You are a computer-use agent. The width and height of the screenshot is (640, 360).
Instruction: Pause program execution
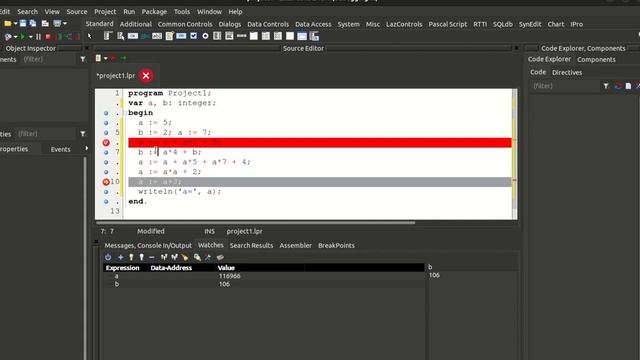(x=38, y=36)
